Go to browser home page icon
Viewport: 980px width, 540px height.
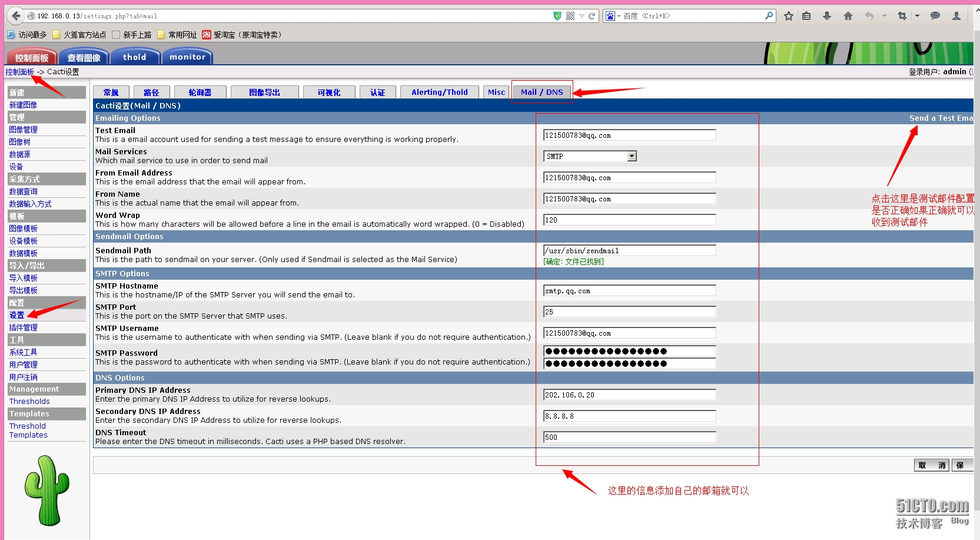point(848,16)
